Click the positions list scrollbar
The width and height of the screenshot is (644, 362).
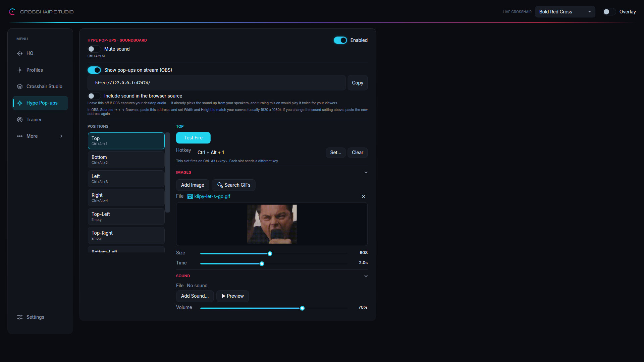[x=168, y=172]
